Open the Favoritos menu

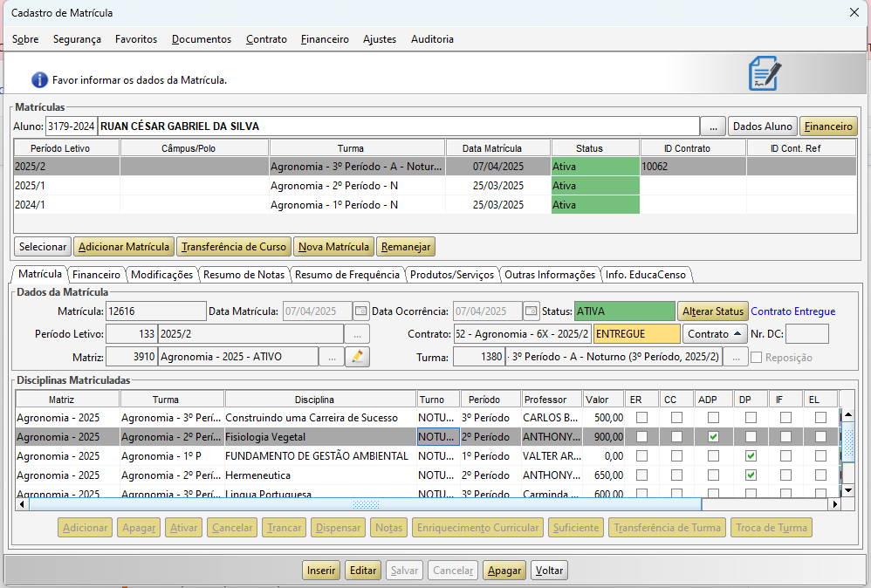pyautogui.click(x=136, y=39)
